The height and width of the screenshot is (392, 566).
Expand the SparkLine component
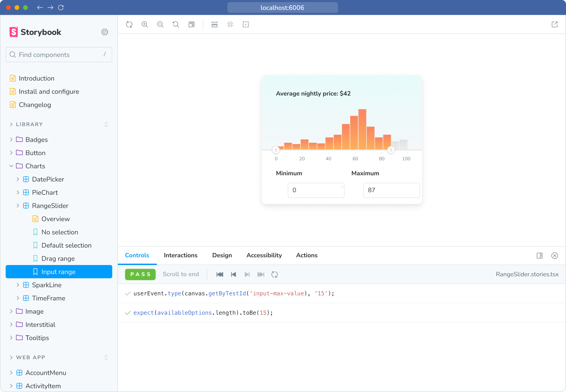coord(18,285)
